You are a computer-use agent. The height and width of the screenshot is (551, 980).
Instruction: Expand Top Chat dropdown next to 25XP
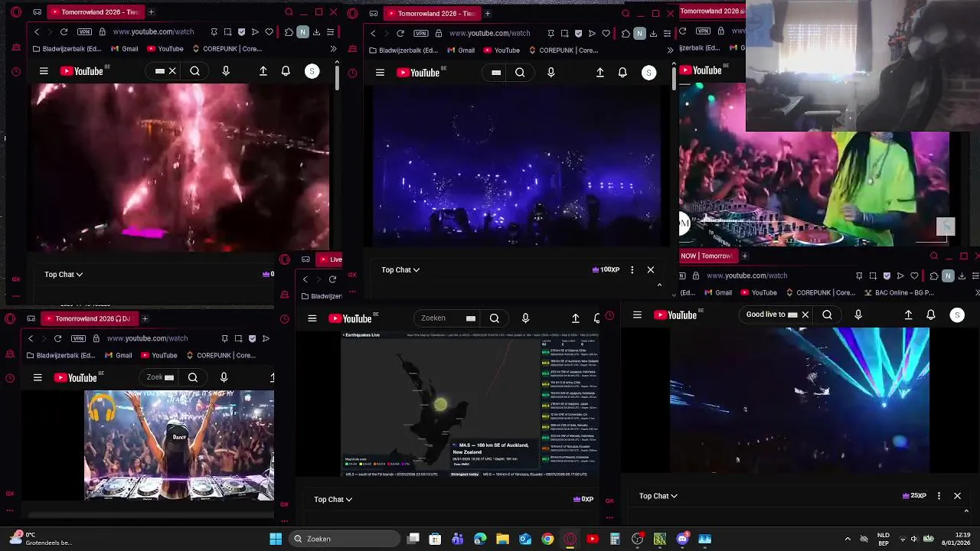coord(658,496)
